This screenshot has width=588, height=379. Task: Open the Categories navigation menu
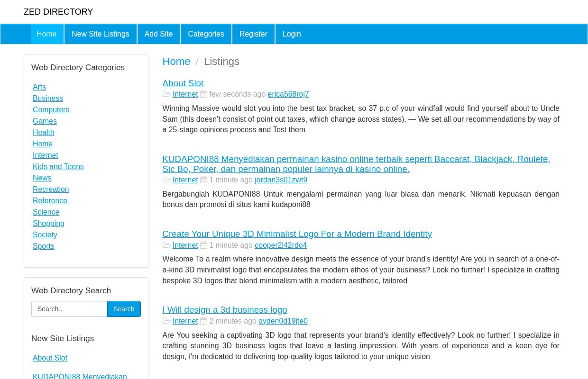[x=206, y=34]
